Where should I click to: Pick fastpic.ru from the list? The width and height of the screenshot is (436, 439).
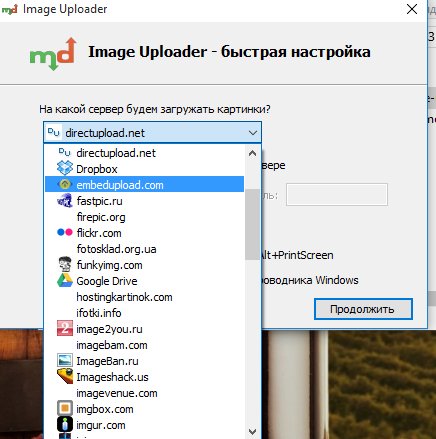coord(144,201)
